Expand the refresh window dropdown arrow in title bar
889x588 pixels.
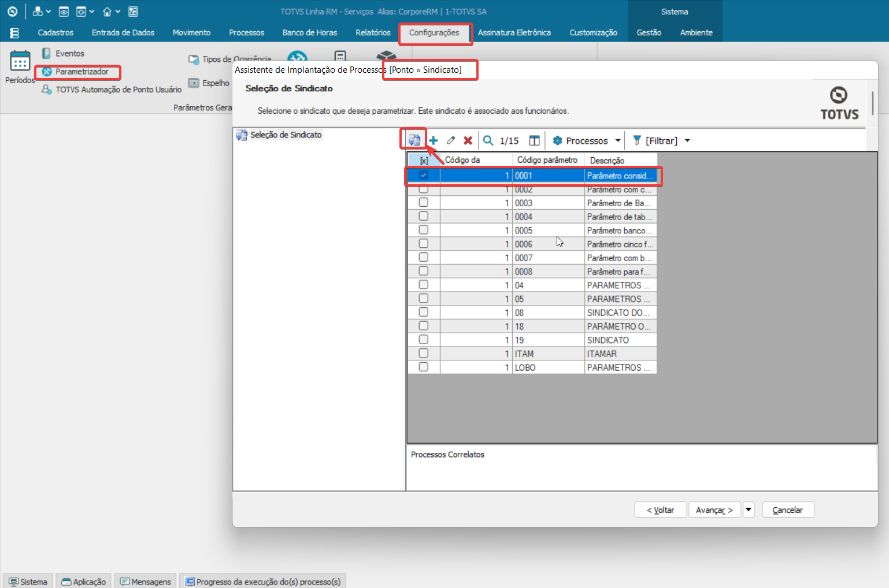point(92,12)
